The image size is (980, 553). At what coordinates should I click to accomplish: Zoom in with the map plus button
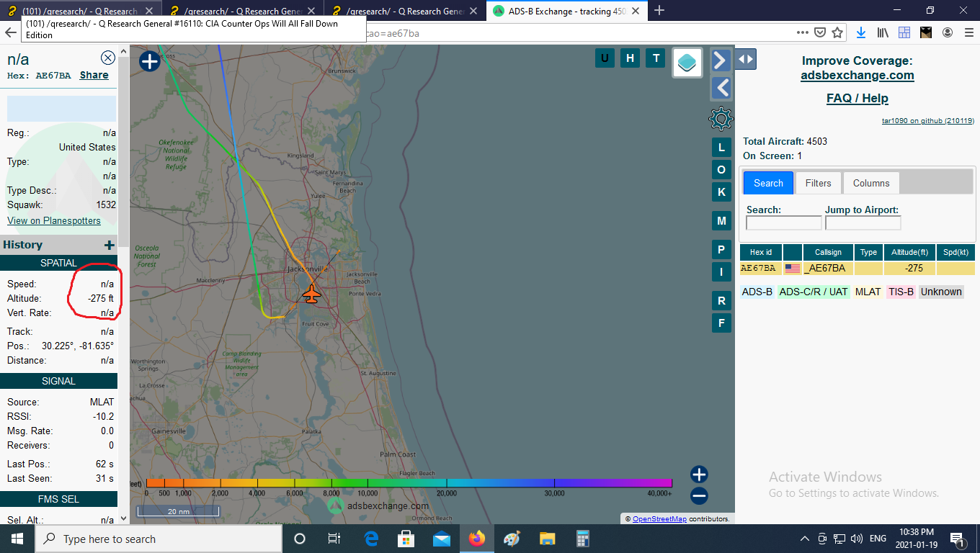(x=699, y=475)
